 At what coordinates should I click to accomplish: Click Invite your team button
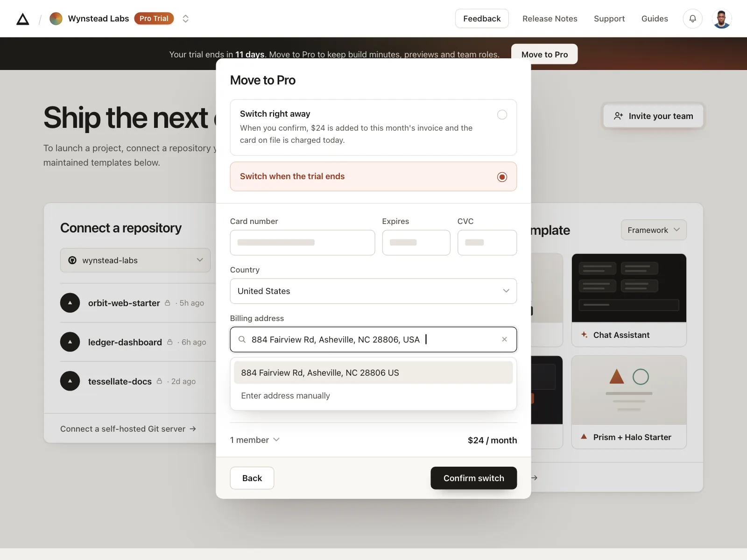click(x=653, y=116)
